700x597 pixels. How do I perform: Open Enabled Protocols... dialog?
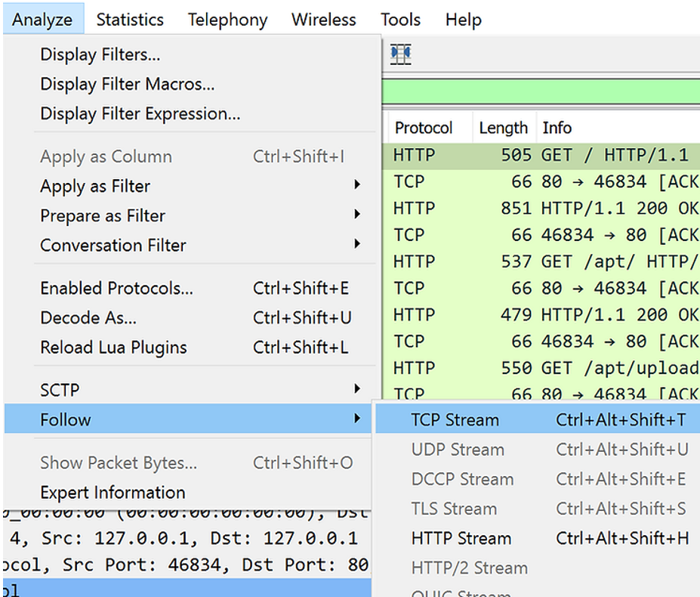116,289
